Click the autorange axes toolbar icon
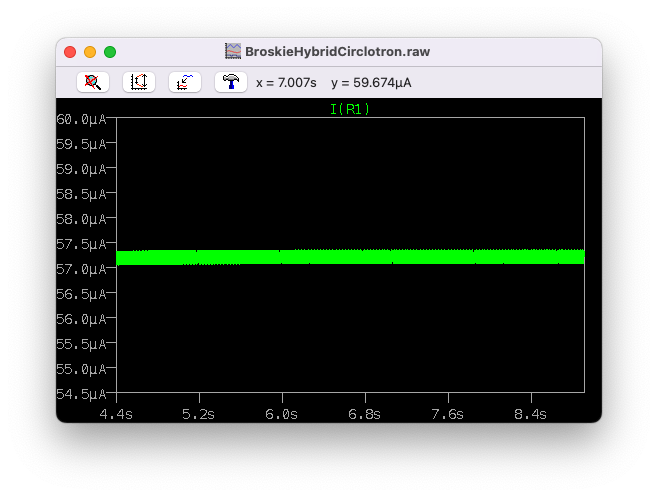 (x=139, y=82)
